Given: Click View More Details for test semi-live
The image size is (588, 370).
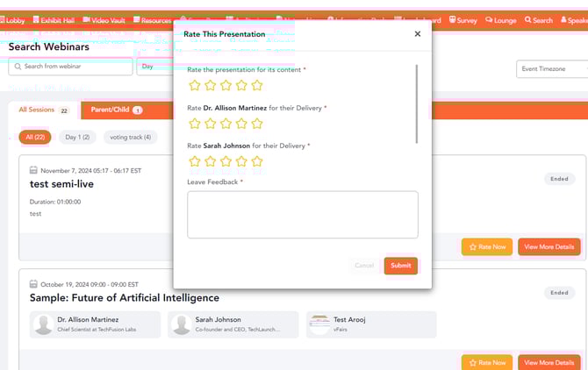Looking at the screenshot, I should [x=549, y=247].
